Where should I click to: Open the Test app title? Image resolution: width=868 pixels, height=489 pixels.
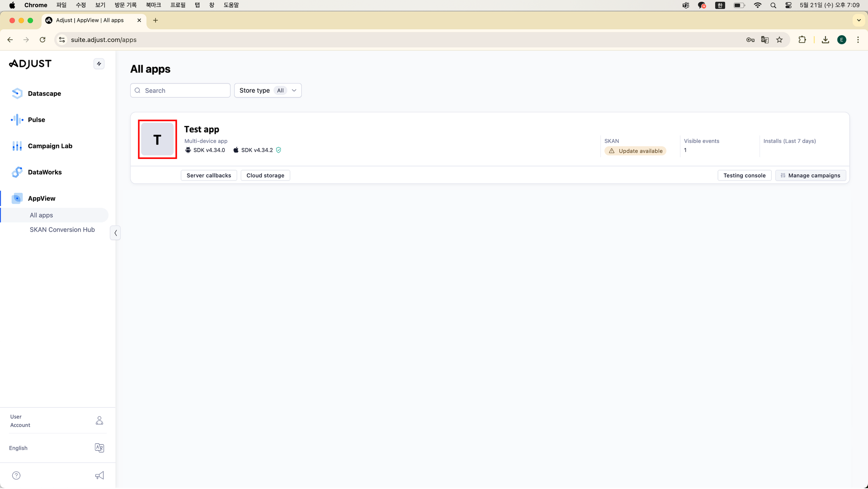(x=201, y=129)
